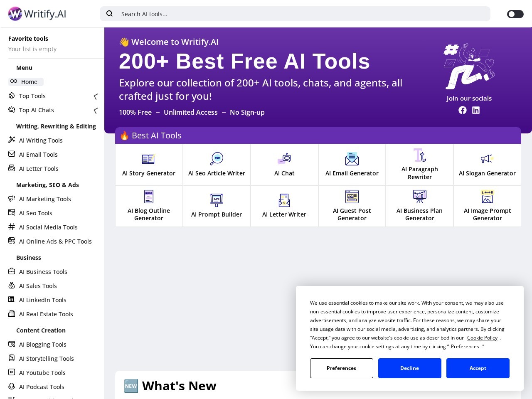Open Writify's LinkedIn page
Image resolution: width=532 pixels, height=399 pixels.
pos(476,110)
